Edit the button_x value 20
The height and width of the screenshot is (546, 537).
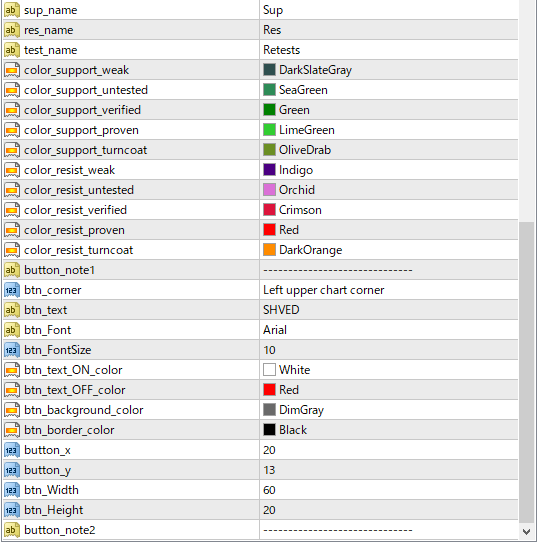click(269, 450)
